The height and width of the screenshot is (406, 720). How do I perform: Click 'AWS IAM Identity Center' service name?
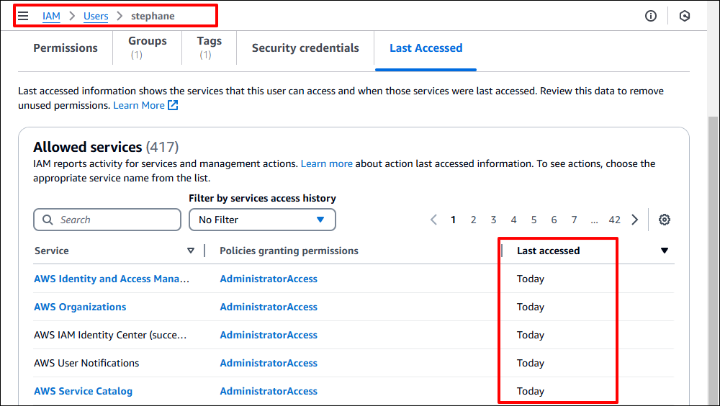110,335
